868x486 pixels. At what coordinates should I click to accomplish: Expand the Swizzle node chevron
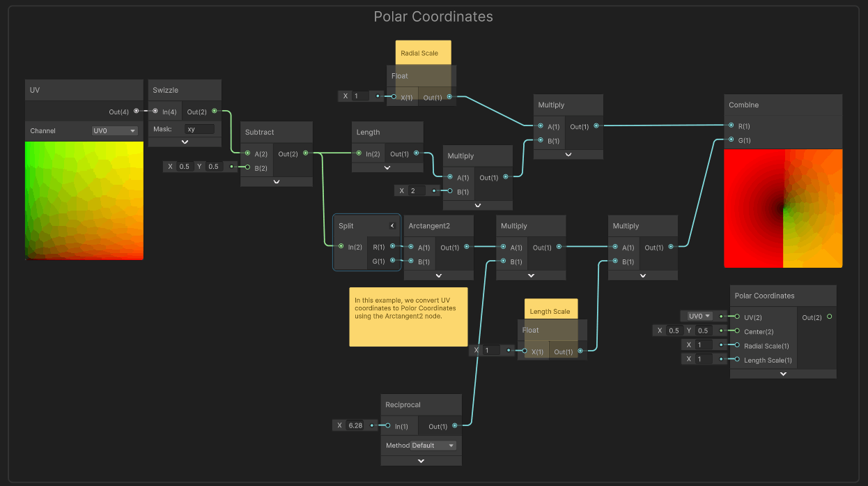click(185, 142)
